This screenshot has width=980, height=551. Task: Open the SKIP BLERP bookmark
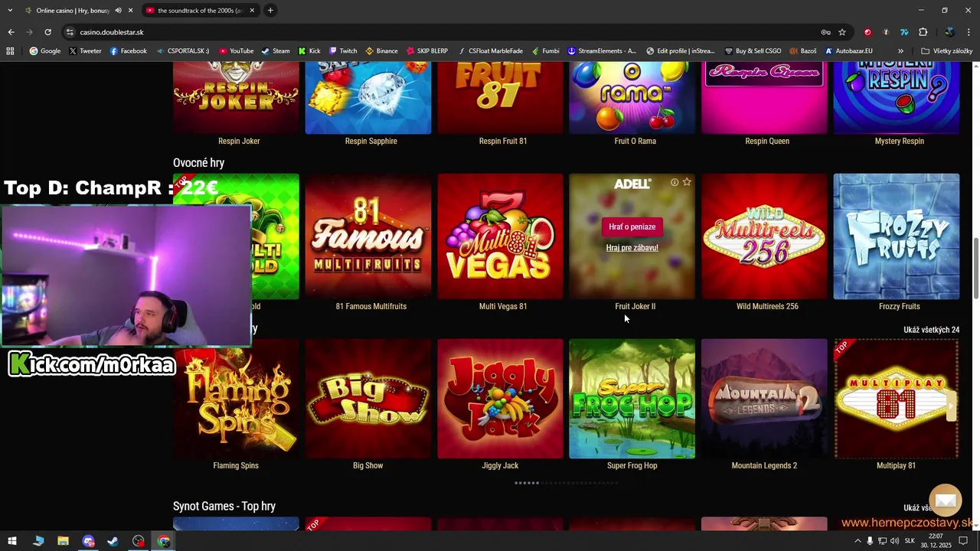tap(427, 51)
